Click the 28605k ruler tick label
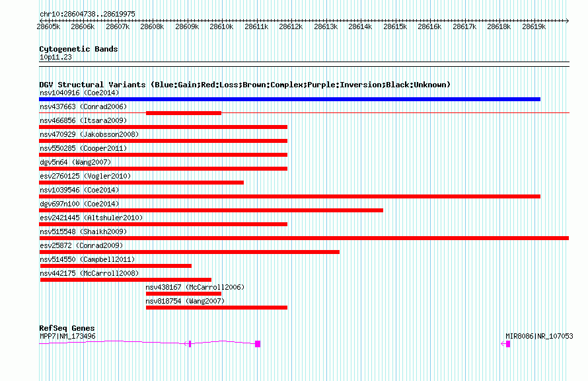 coord(48,26)
